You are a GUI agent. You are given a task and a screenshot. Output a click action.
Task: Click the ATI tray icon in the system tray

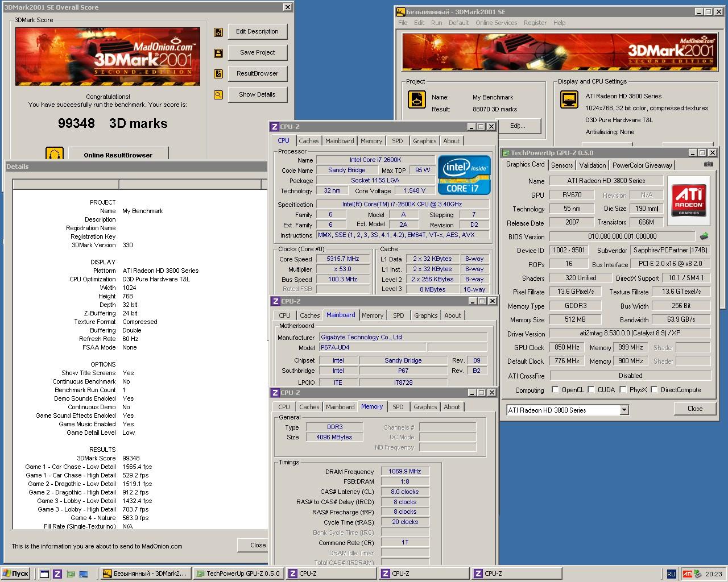click(x=687, y=574)
